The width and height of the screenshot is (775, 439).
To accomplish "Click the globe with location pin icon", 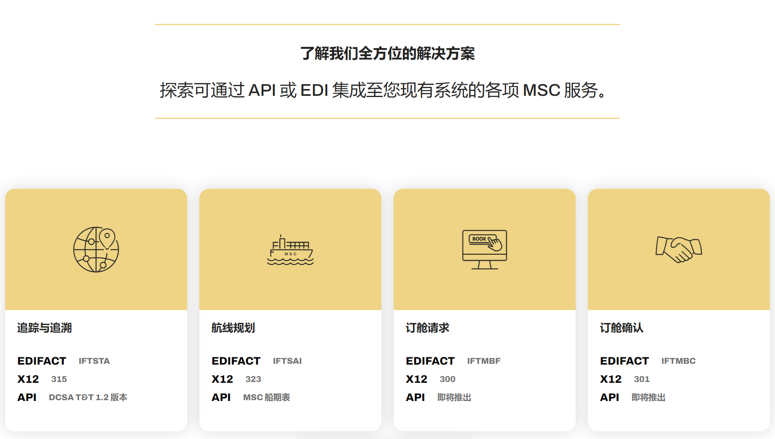I will (96, 249).
